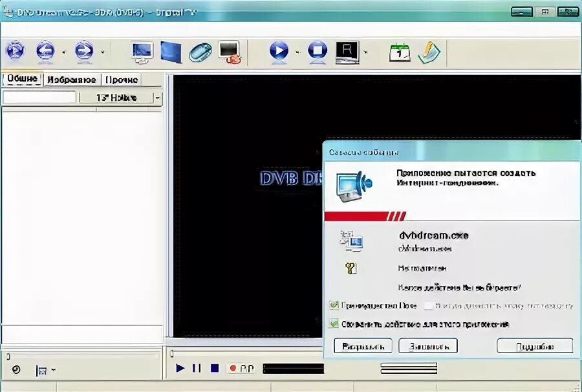Image resolution: width=582 pixels, height=392 pixels.
Task: Click the Запретить button in the dialog
Action: pyautogui.click(x=428, y=346)
